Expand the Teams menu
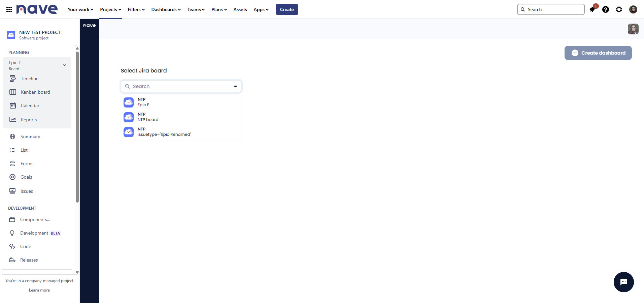Image resolution: width=644 pixels, height=303 pixels. 196,9
